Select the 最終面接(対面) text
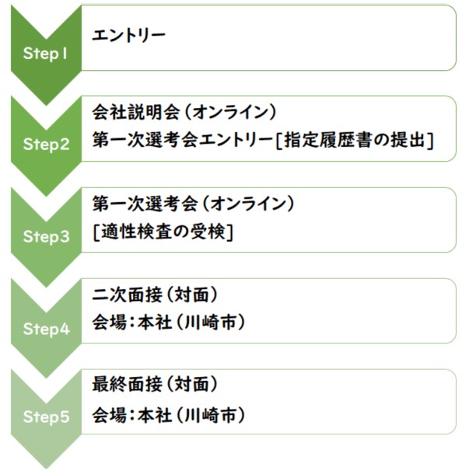Viewport: 476px width, 471px height. point(155,385)
